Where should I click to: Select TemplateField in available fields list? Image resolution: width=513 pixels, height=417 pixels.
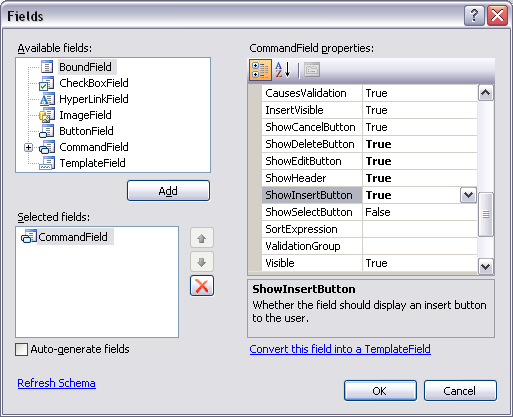pyautogui.click(x=92, y=163)
